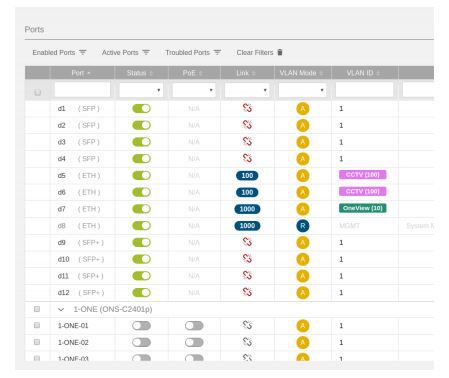
Task: Click the VLAN mode badge for port d3
Action: click(303, 142)
